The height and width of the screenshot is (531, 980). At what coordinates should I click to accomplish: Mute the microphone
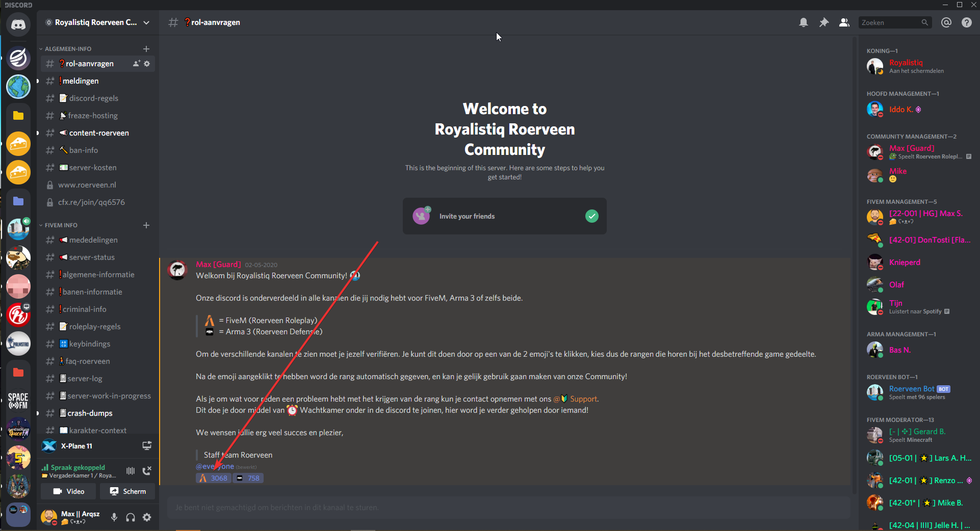[x=114, y=517]
